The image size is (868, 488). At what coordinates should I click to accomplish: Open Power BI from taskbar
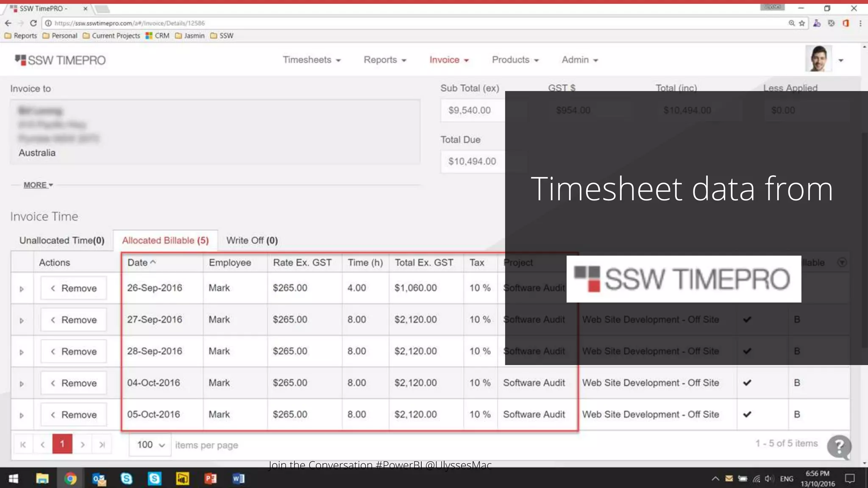pos(182,479)
